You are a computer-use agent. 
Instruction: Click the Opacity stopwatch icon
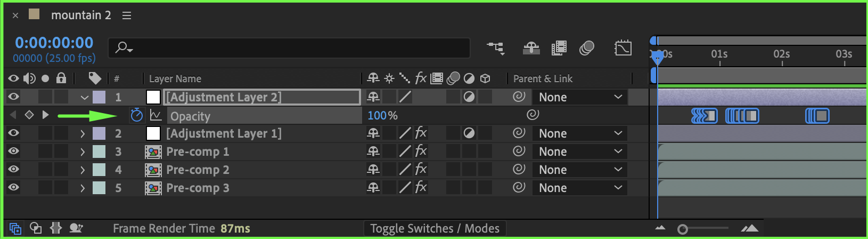137,115
